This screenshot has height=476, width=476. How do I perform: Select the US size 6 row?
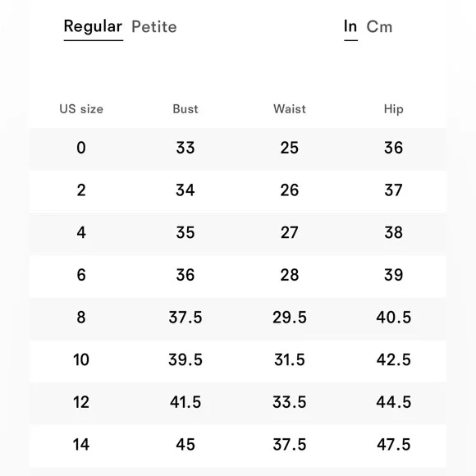[x=238, y=275]
